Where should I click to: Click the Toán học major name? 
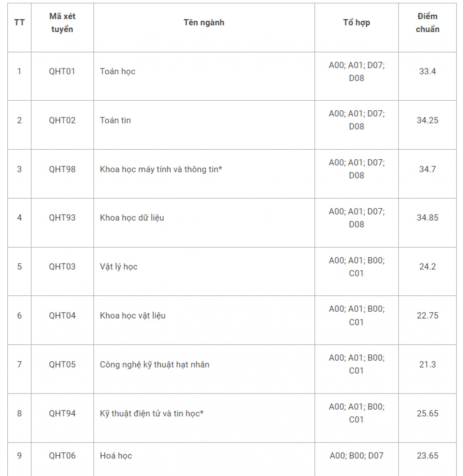coord(118,71)
